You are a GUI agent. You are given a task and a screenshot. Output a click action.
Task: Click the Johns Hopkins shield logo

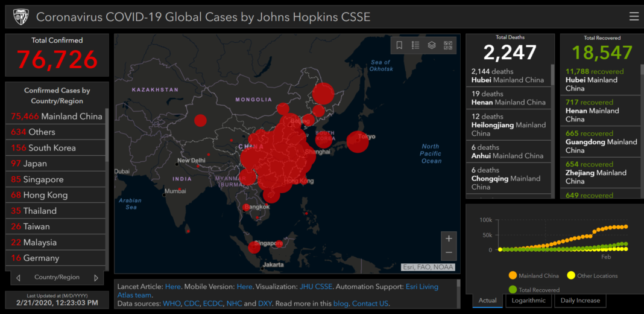[x=21, y=17]
